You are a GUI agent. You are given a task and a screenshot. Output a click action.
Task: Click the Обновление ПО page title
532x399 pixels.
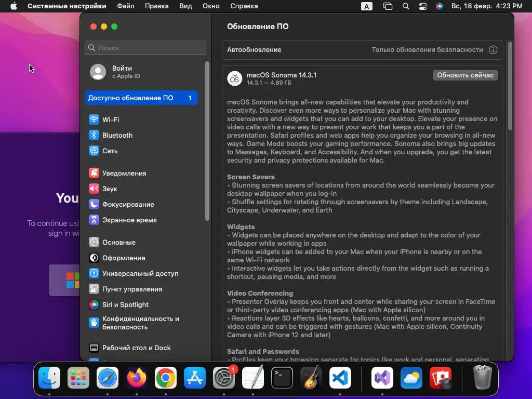pyautogui.click(x=258, y=26)
